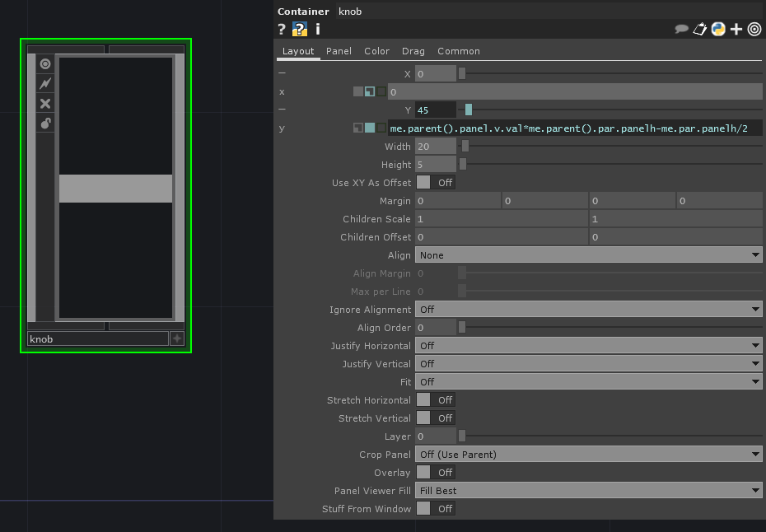Open the Color parameter tab
Image resolution: width=766 pixels, height=532 pixels.
click(376, 51)
